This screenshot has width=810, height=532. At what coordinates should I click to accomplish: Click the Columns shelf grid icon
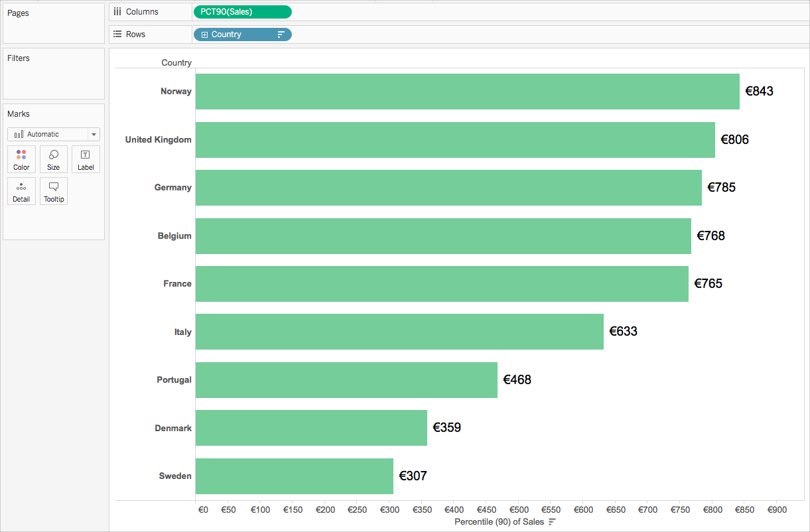click(x=117, y=11)
